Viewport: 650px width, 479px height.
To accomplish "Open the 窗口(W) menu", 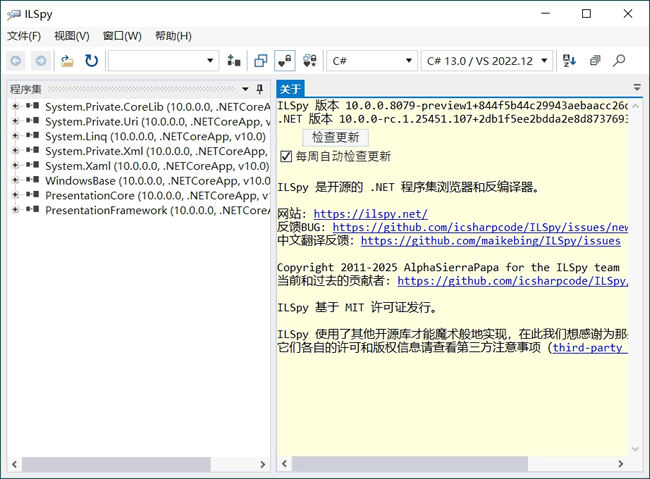I will [x=122, y=36].
